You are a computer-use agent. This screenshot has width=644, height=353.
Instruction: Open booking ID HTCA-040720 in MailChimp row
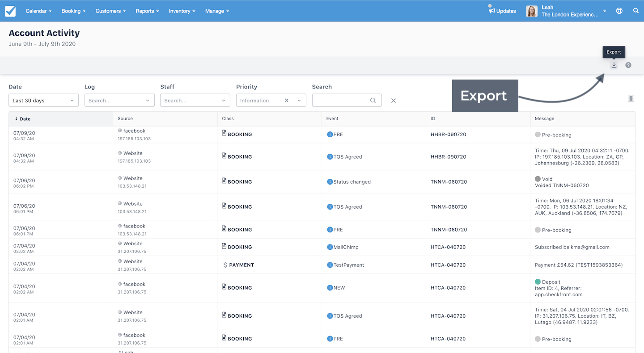(x=448, y=247)
